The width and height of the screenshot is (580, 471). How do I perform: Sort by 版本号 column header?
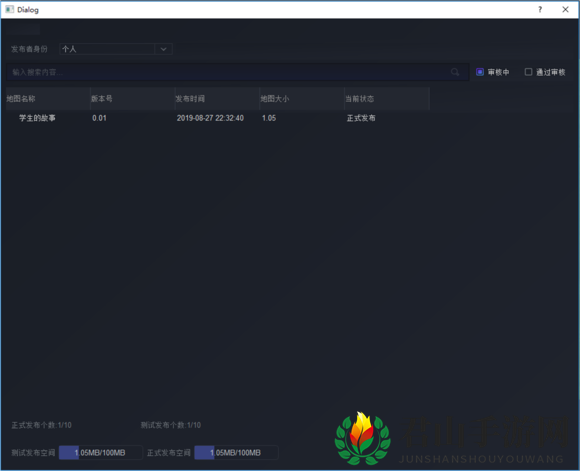click(132, 99)
